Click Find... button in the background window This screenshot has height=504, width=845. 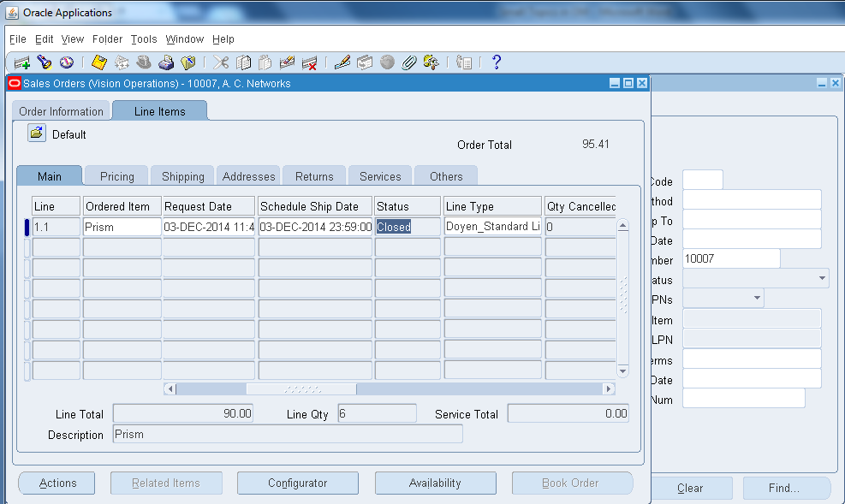click(x=786, y=488)
